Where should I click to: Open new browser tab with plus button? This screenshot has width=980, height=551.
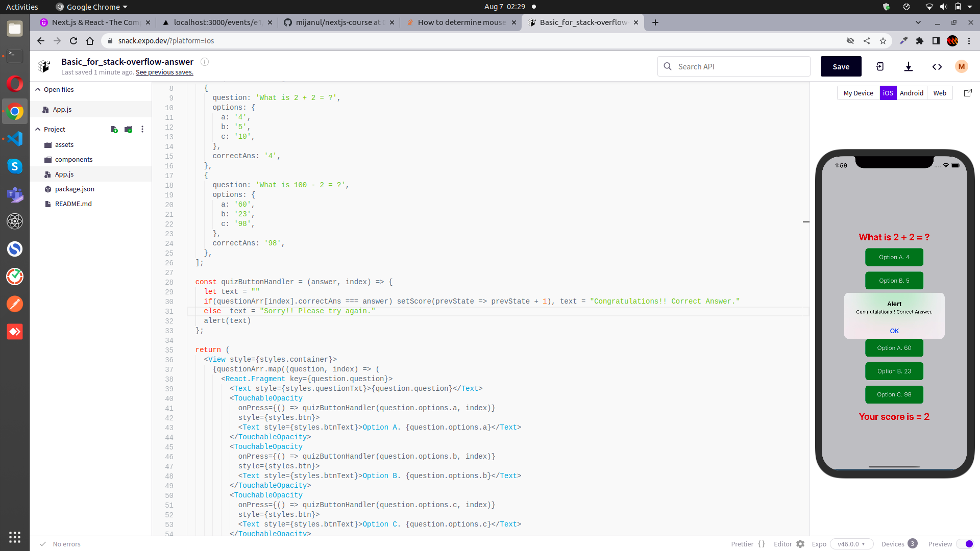coord(655,22)
